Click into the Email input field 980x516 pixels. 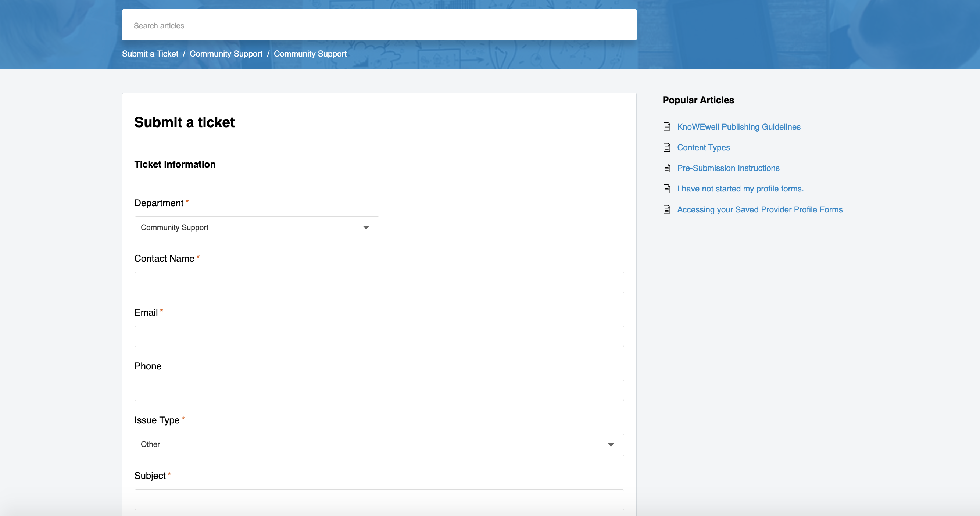pos(379,336)
